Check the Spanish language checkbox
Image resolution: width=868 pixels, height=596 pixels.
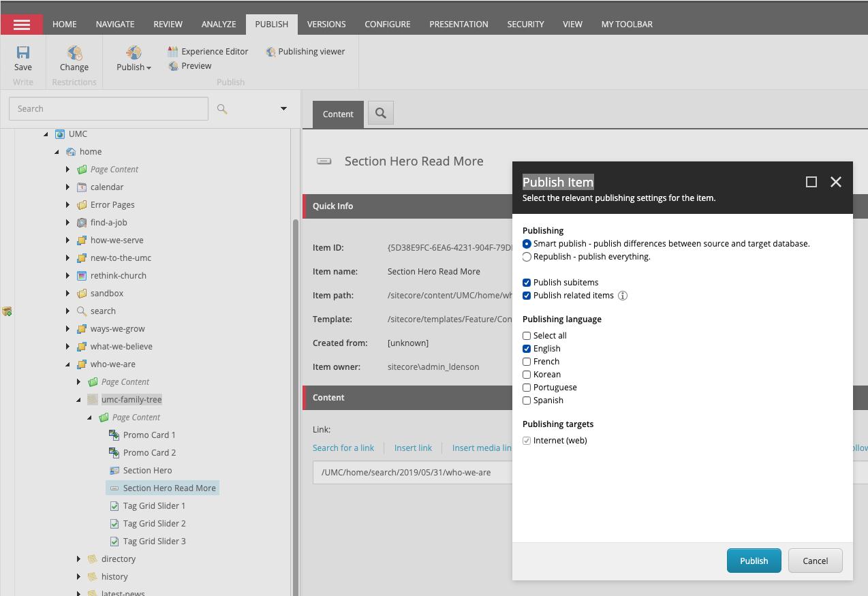tap(527, 401)
